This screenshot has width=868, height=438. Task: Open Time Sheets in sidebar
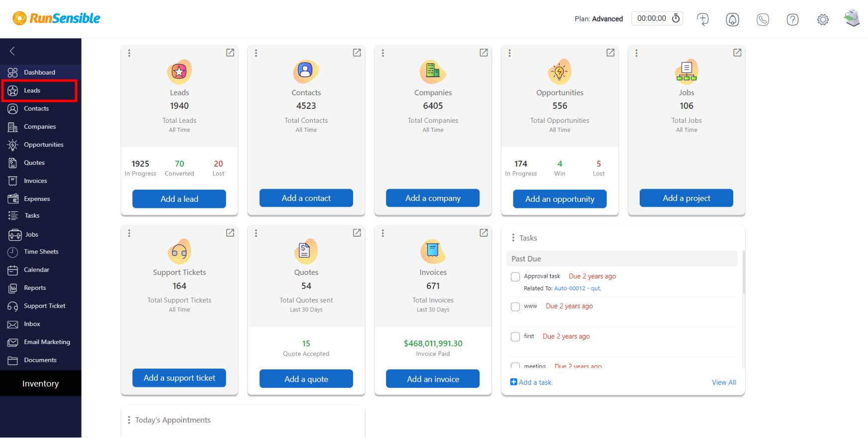(40, 252)
